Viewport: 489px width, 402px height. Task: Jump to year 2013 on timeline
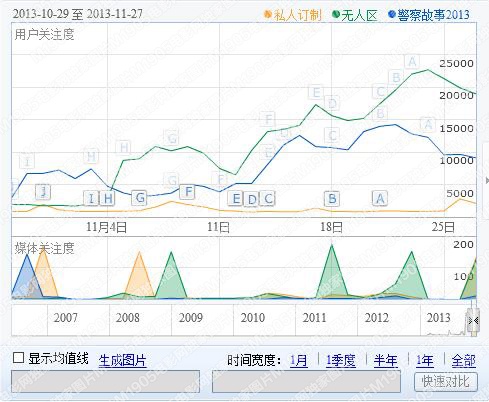tap(439, 318)
